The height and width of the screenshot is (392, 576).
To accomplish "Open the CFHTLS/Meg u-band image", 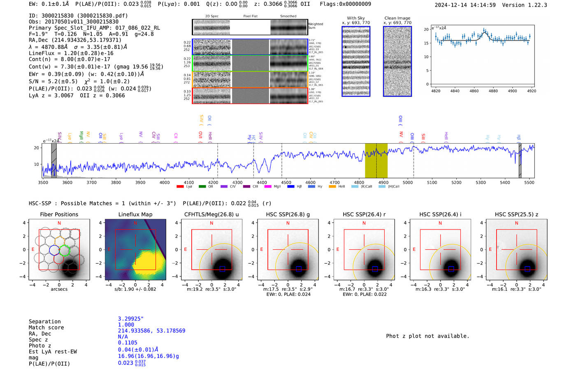I will click(x=211, y=250).
